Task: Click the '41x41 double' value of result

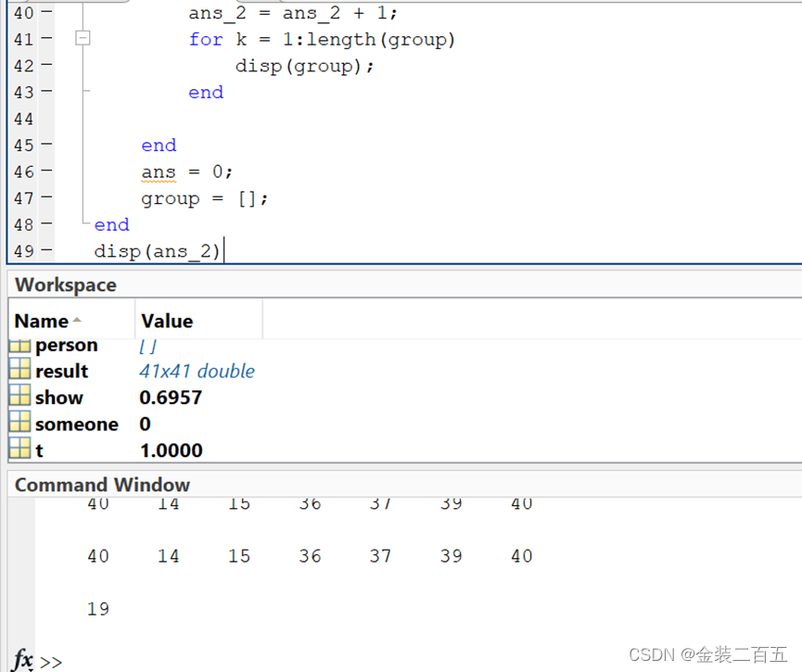Action: tap(197, 372)
